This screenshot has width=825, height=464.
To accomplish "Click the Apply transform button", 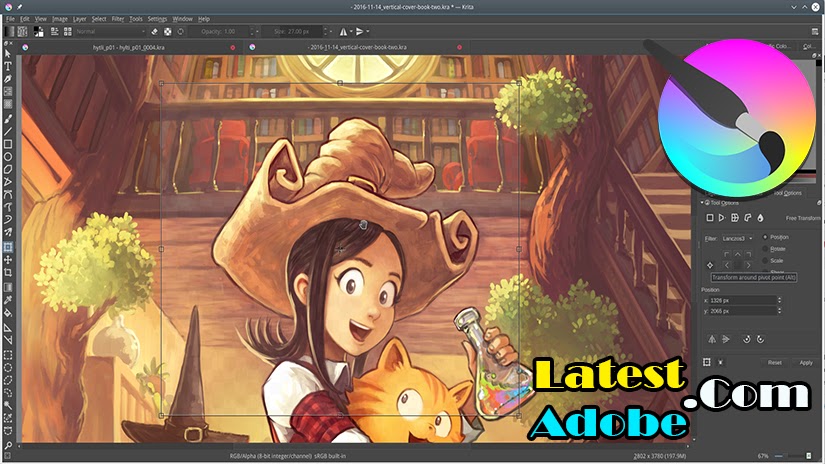I will [x=806, y=362].
